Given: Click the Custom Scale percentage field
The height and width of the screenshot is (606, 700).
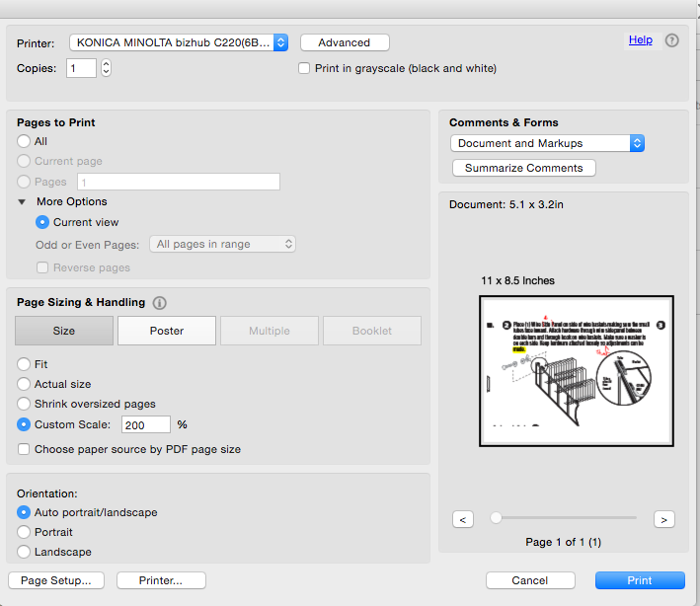Looking at the screenshot, I should pyautogui.click(x=146, y=424).
